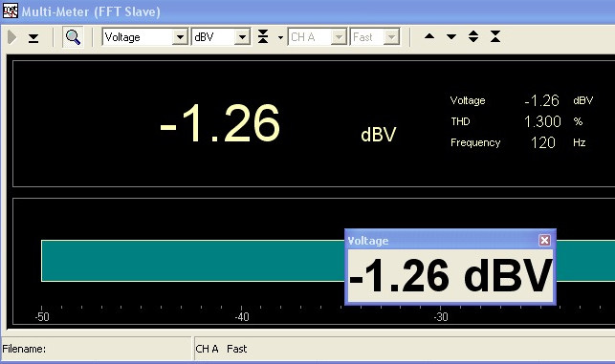Click the rightmost compress arrows icon
615x364 pixels.
[495, 36]
